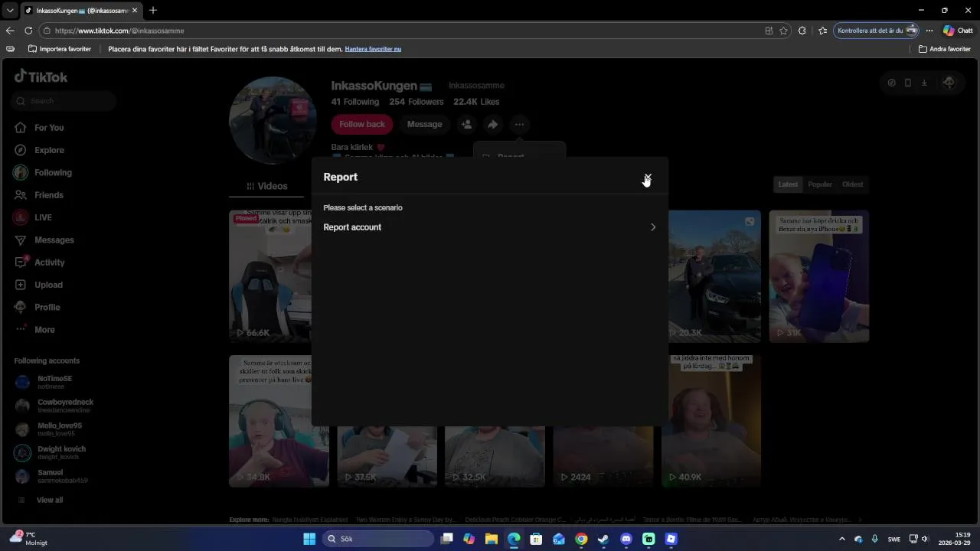Viewport: 980px width, 551px height.
Task: Sort videos by Oldest
Action: pyautogui.click(x=852, y=184)
